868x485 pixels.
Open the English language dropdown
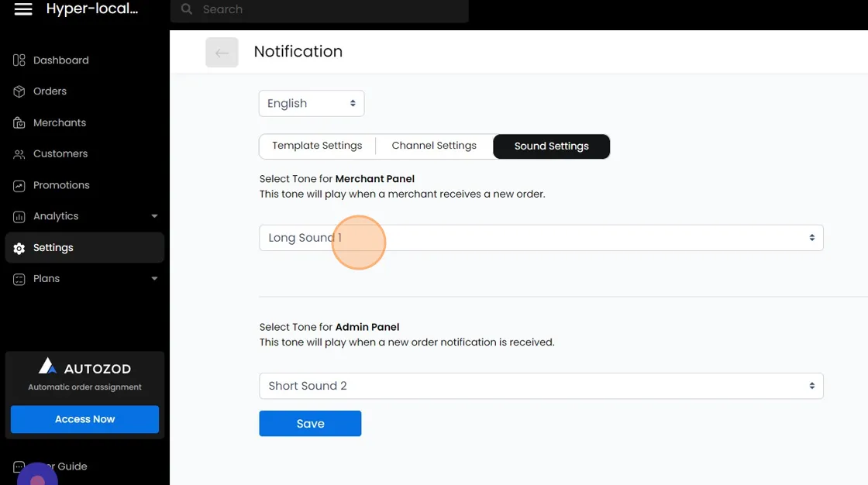[x=311, y=104]
